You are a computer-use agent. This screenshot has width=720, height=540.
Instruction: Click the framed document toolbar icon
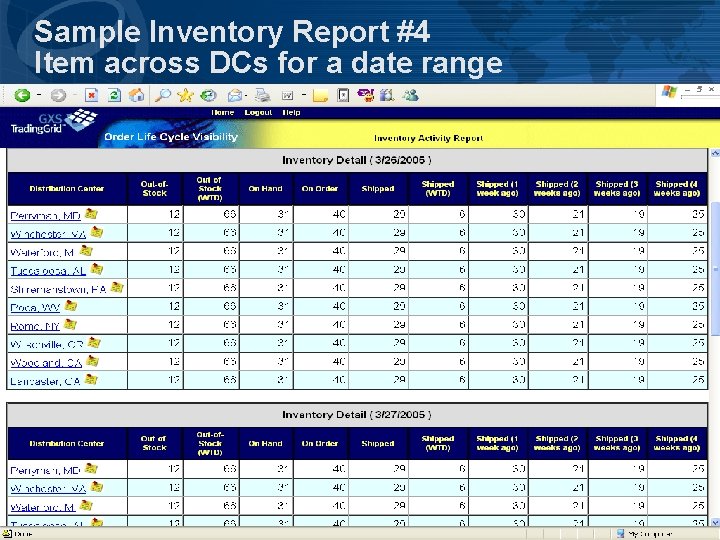click(x=343, y=96)
